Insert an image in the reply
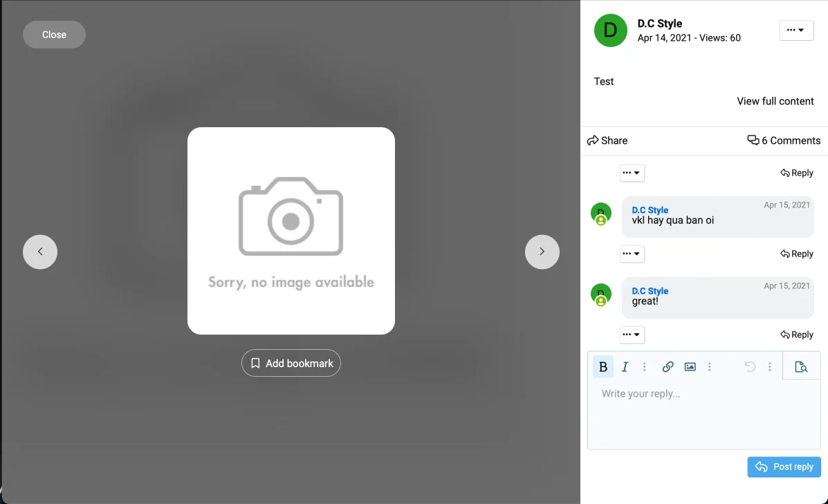This screenshot has height=504, width=828. click(690, 367)
